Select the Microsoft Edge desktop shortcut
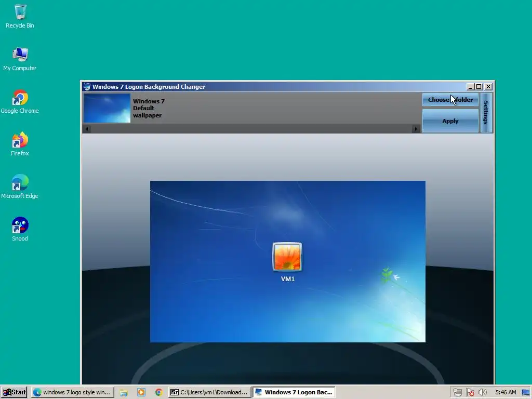The width and height of the screenshot is (532, 399). pos(20,187)
